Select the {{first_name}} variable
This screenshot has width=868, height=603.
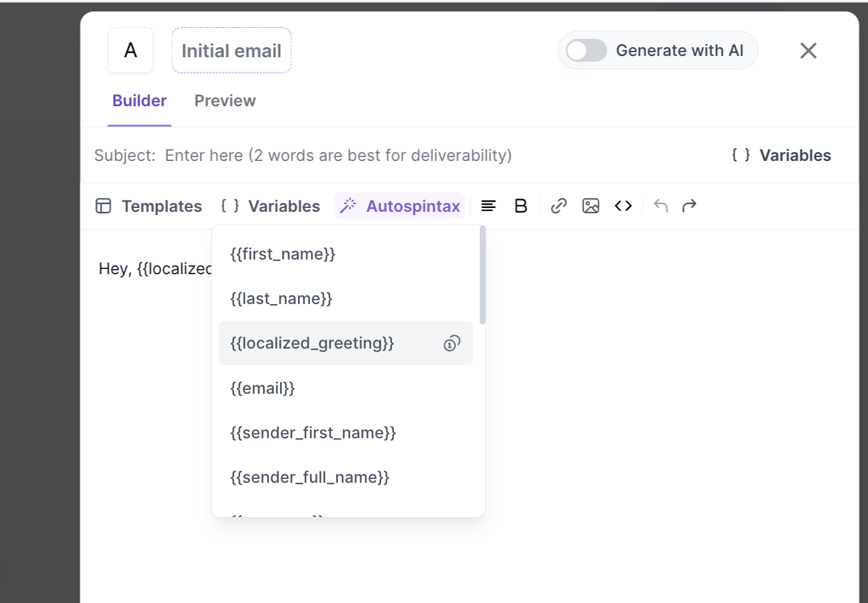pos(346,254)
